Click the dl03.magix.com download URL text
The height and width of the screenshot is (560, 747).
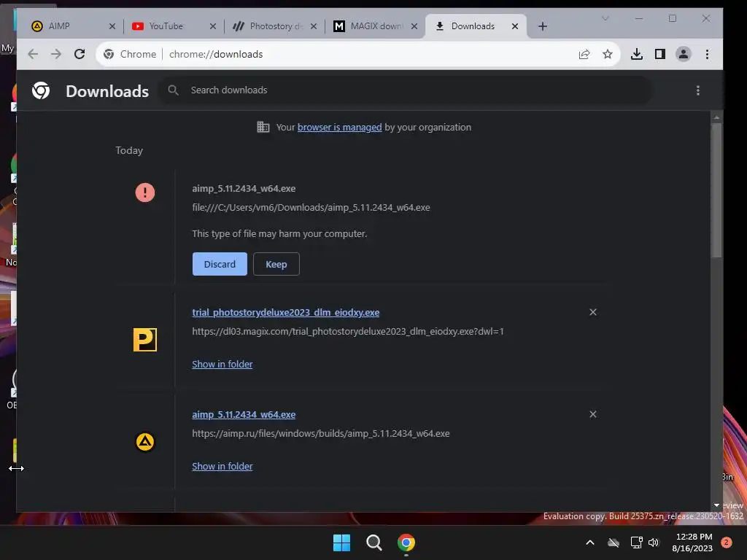[x=348, y=332]
